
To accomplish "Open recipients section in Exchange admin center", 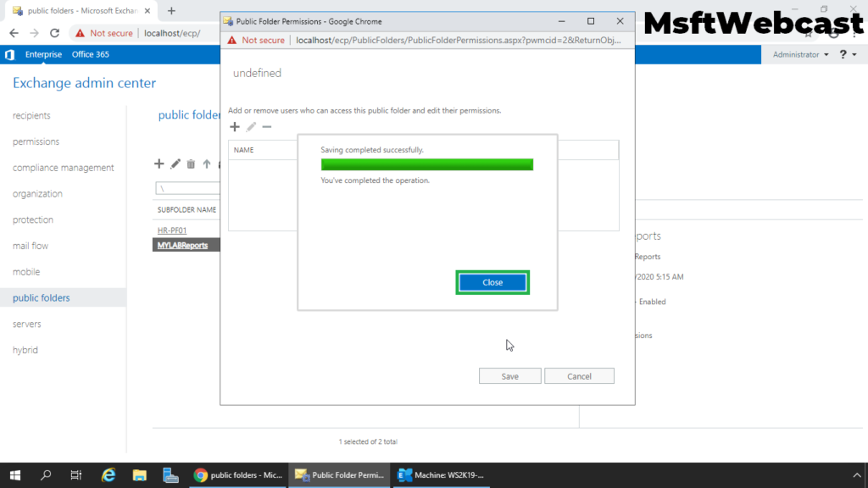I will coord(31,115).
